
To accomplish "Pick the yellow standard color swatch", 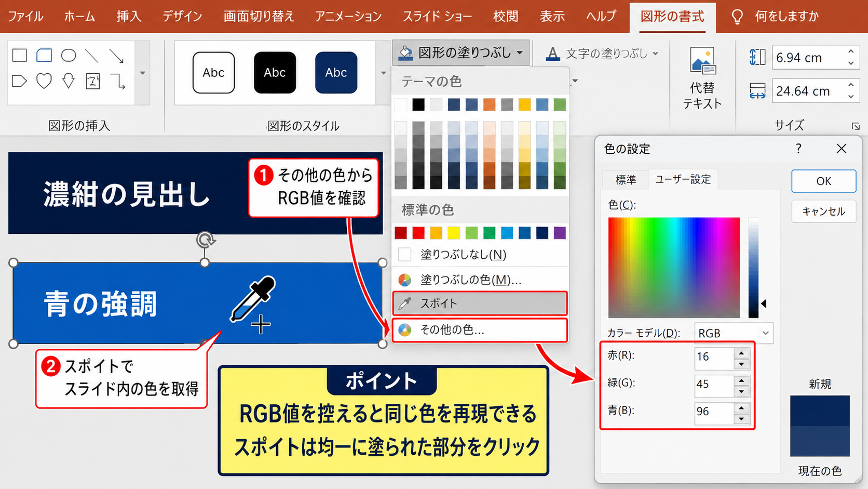I will click(x=454, y=232).
